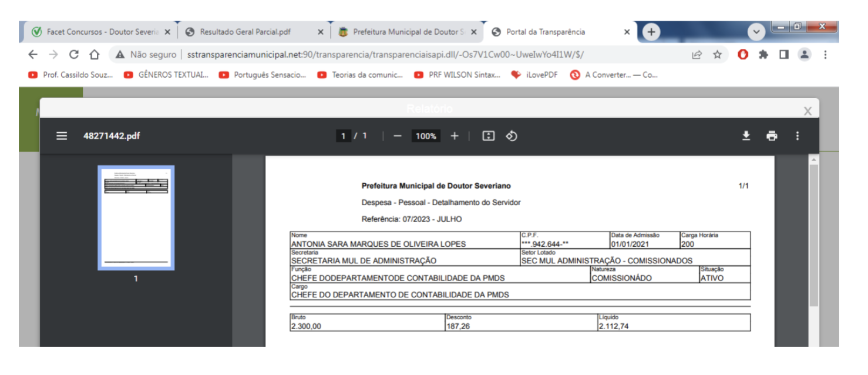Open the PDF viewer more actions menu
Image resolution: width=868 pixels, height=375 pixels.
[797, 136]
